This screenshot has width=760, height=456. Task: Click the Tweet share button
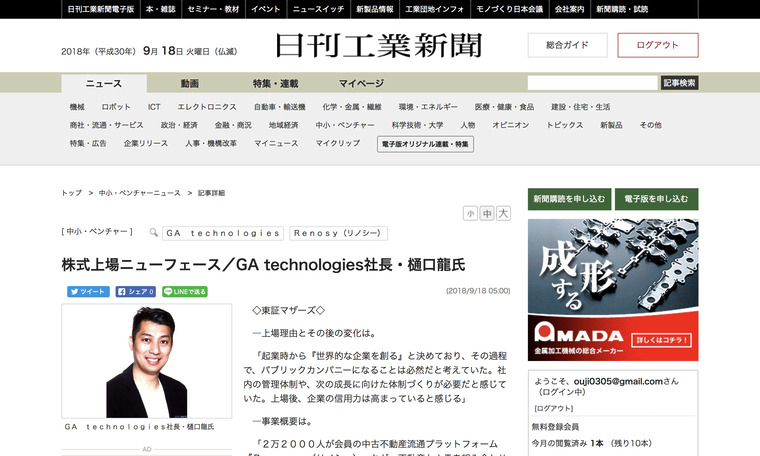[x=88, y=292]
